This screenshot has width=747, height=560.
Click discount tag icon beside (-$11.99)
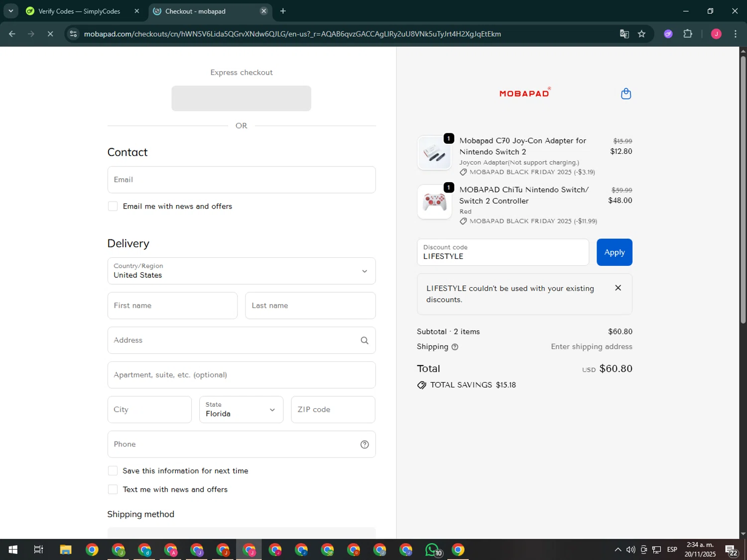pos(463,221)
